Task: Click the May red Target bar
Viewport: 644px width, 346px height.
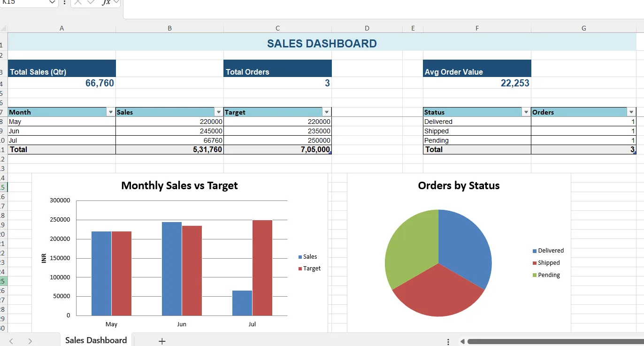Action: click(122, 273)
